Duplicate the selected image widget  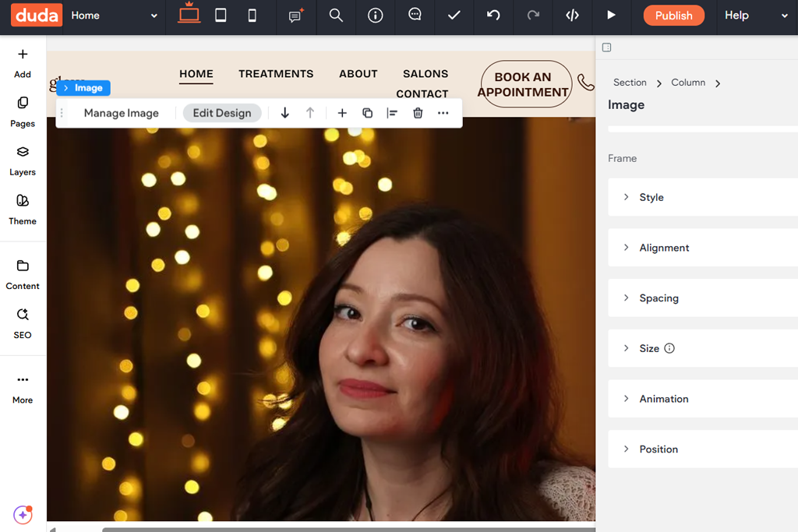[367, 113]
